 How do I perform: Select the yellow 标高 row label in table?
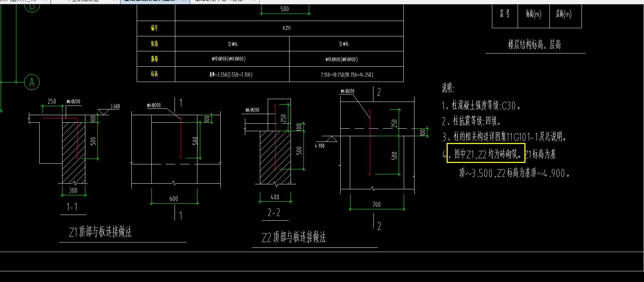pyautogui.click(x=154, y=74)
